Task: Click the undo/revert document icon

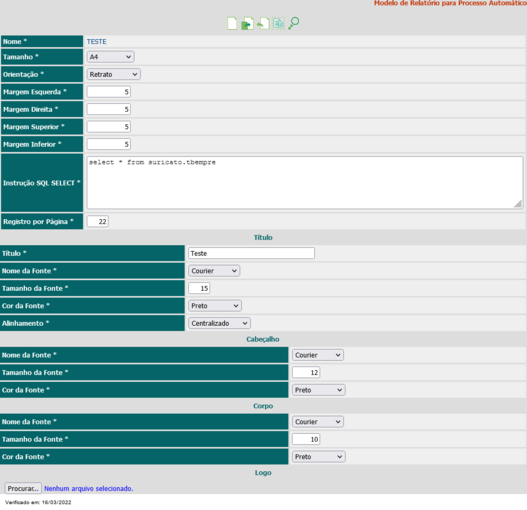Action: pos(263,24)
